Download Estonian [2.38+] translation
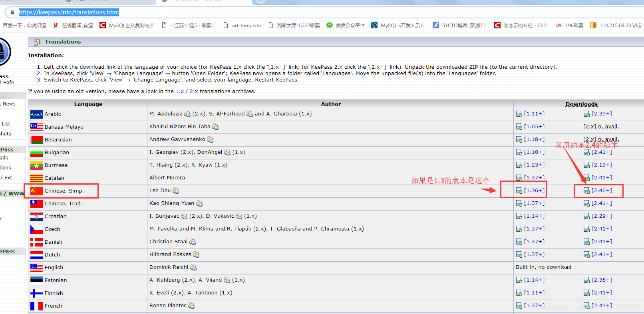This screenshot has width=644, height=314. 602,280
